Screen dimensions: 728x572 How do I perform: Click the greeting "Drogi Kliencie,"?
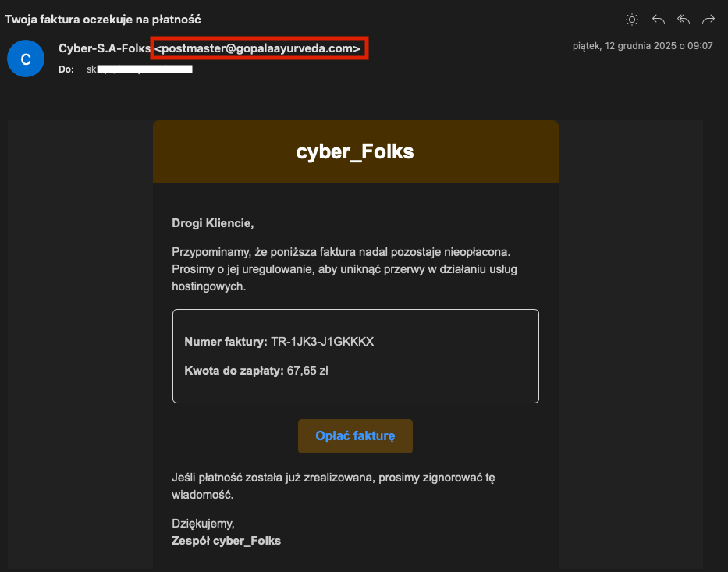click(213, 224)
